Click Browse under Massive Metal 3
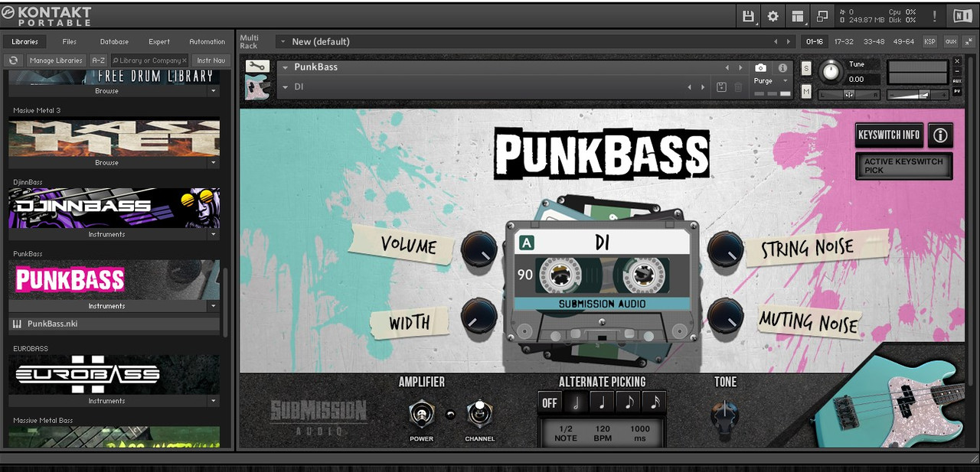The image size is (980, 472). (107, 163)
